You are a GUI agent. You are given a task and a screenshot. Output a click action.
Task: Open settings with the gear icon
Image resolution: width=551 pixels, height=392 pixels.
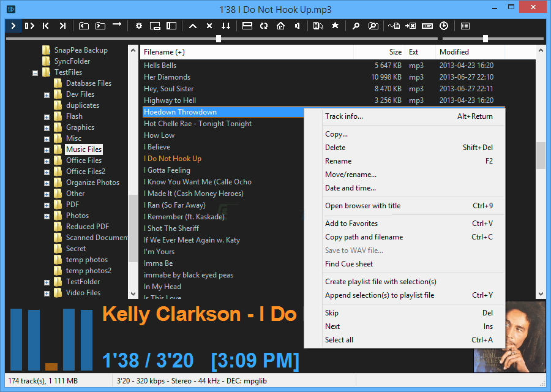tap(139, 26)
